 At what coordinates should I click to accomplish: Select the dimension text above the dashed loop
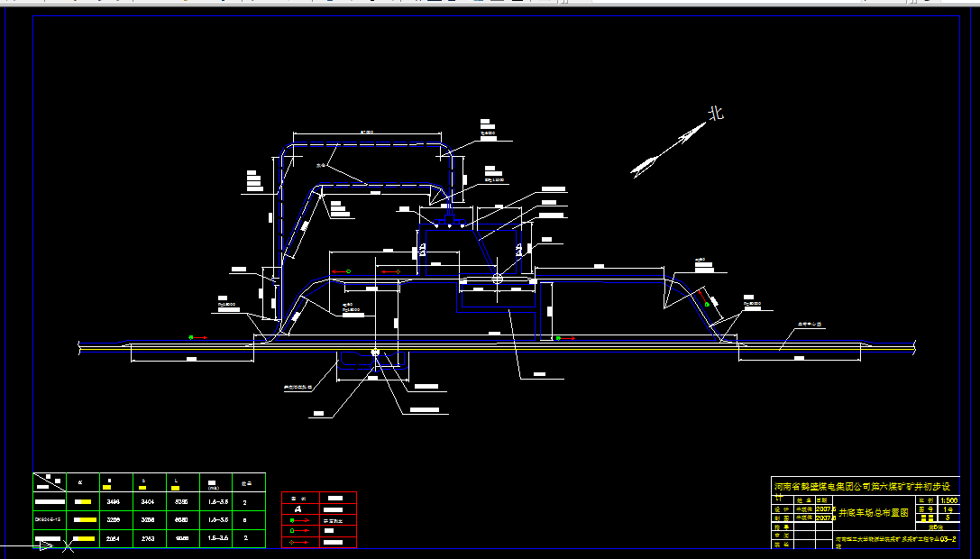(367, 132)
